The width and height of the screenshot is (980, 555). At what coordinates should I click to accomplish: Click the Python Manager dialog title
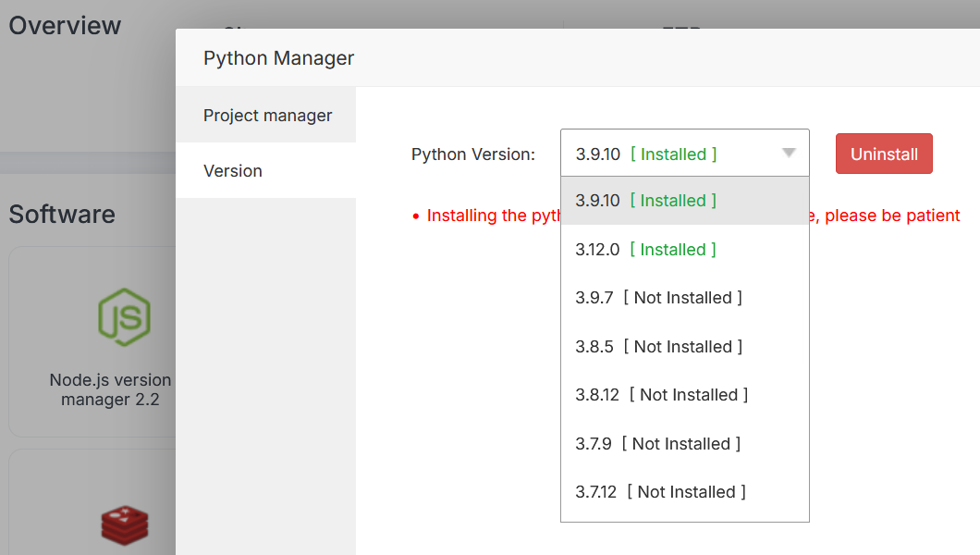[278, 58]
